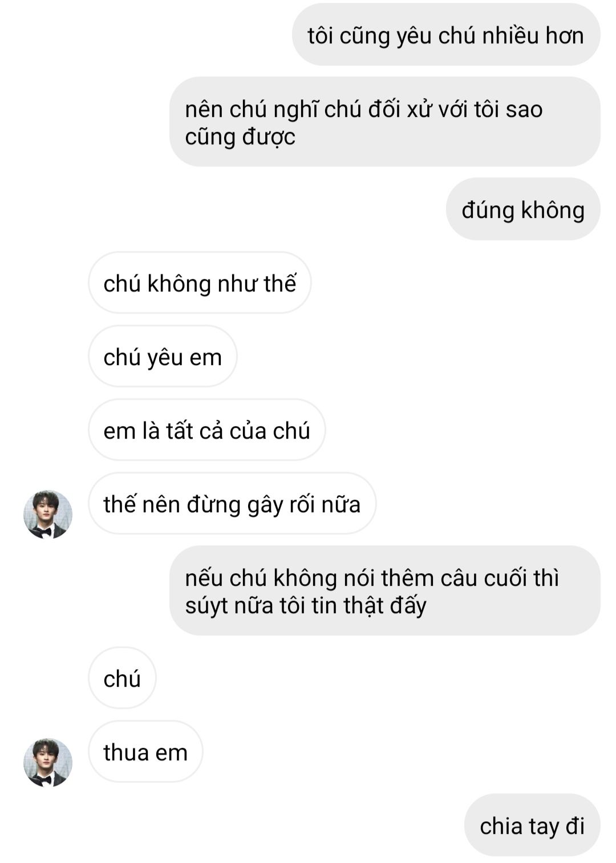Select message 'em là tất cả của chú'
The width and height of the screenshot is (616, 863).
tap(206, 430)
